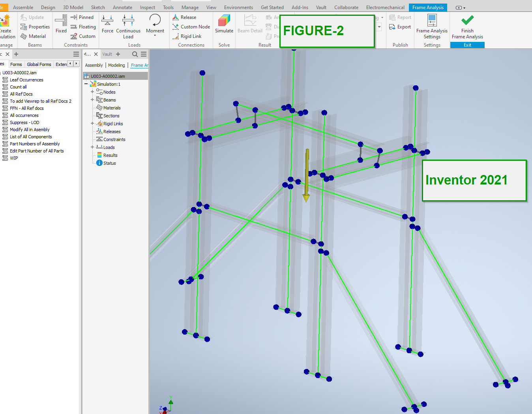This screenshot has width=532, height=414.
Task: Open the Moment dropdown arrow
Action: [x=155, y=36]
